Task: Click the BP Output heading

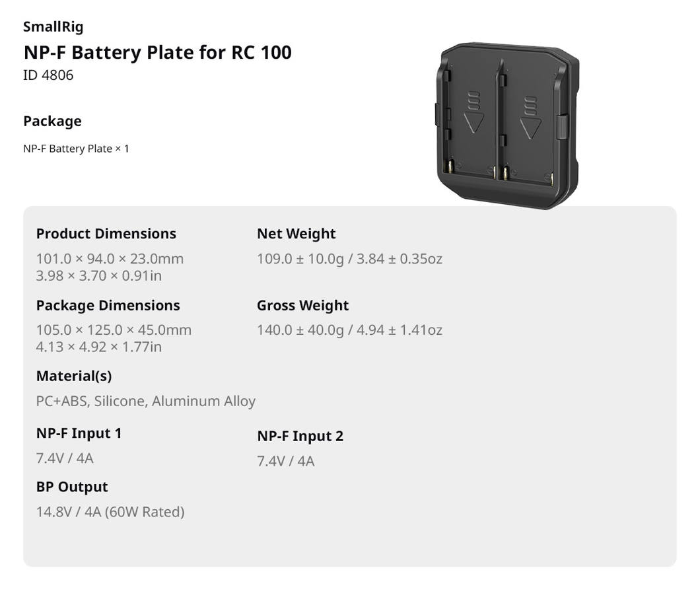Action: tap(72, 487)
